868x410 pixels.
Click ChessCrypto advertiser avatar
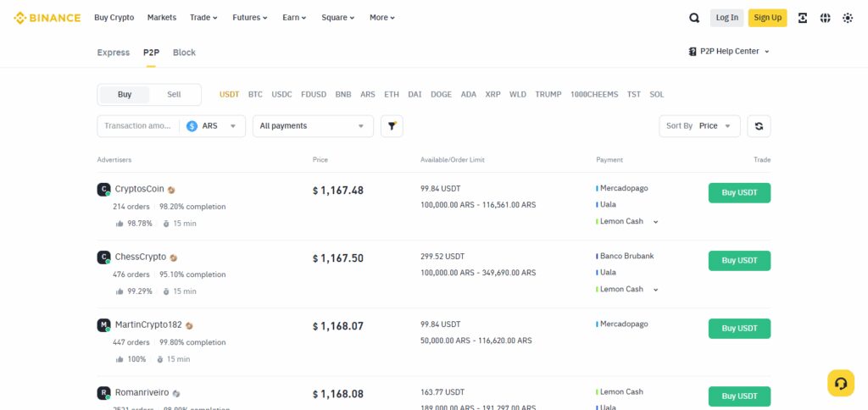pos(103,258)
